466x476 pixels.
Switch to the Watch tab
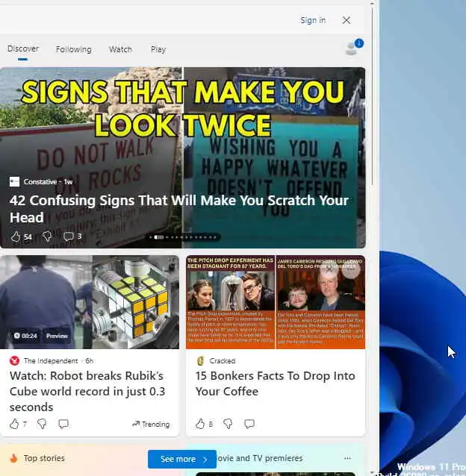120,49
